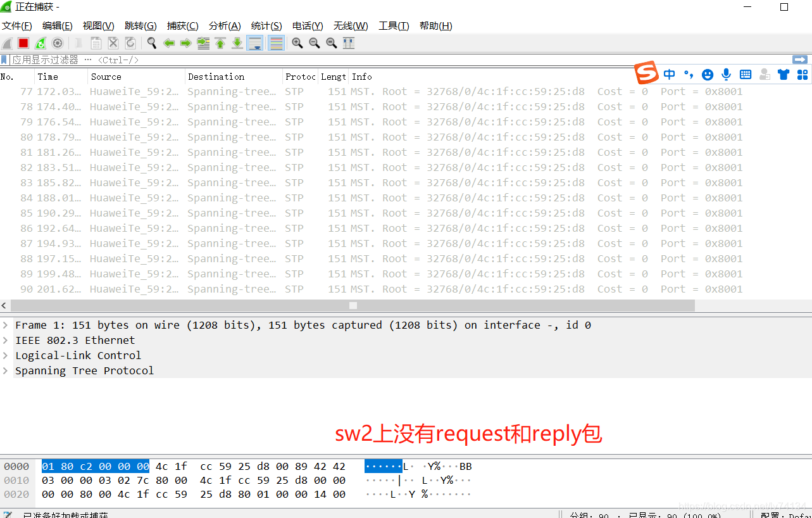Image resolution: width=812 pixels, height=518 pixels.
Task: Go back in packet history
Action: (x=169, y=43)
